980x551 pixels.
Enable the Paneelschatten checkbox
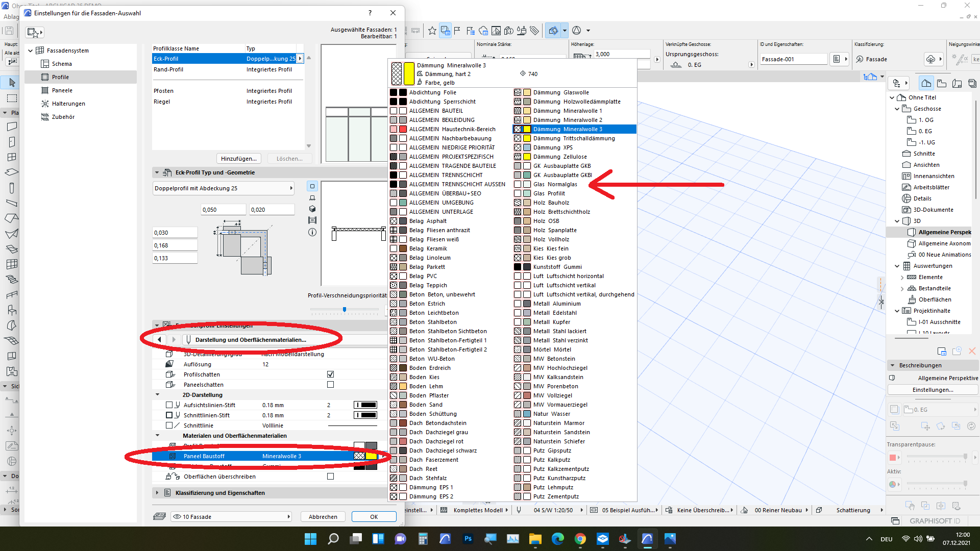(330, 385)
